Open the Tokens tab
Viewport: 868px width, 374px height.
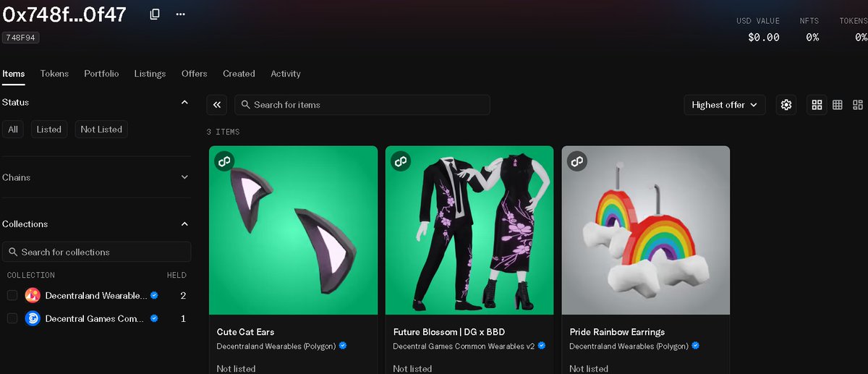coord(54,74)
